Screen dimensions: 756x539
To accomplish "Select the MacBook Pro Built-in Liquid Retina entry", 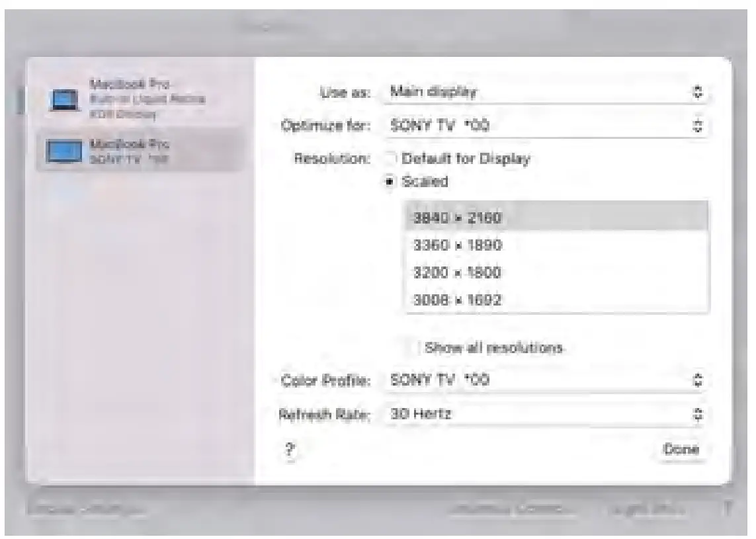I will (x=139, y=99).
